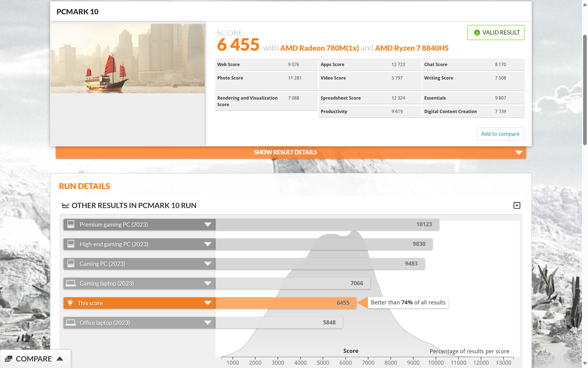Click the Gaming laptop 7066 bar
588x368 pixels.
click(x=293, y=284)
